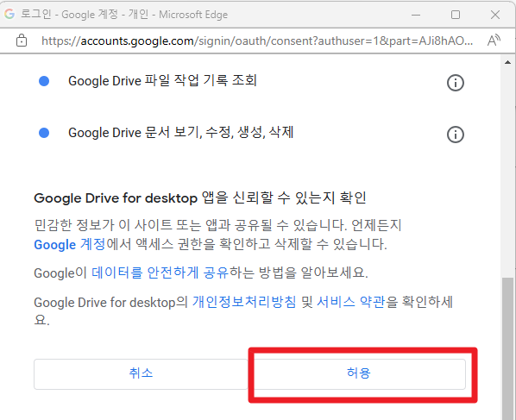This screenshot has height=420, width=516.
Task: Open the 데이터를 안전하게 공유 link
Action: pos(160,273)
